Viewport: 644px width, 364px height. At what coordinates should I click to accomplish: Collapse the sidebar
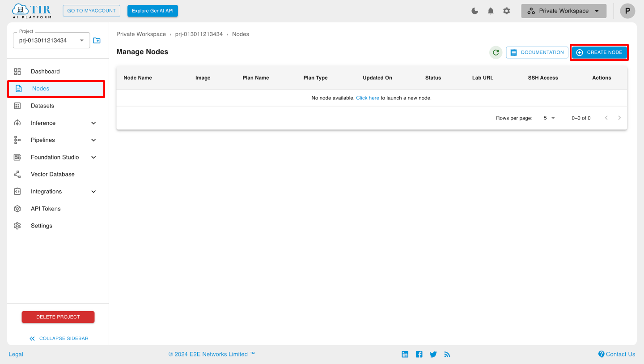tap(59, 338)
